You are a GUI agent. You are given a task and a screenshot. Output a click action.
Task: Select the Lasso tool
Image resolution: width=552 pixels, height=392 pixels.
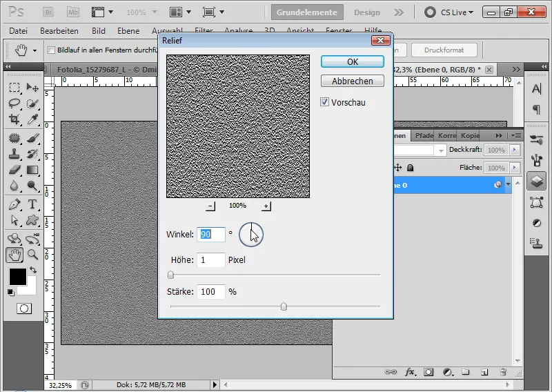[14, 104]
